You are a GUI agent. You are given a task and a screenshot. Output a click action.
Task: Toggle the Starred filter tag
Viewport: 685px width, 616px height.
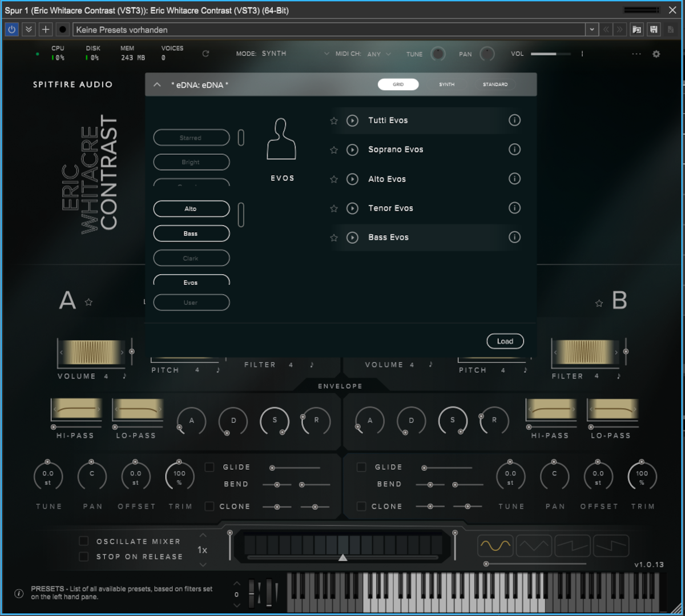191,138
